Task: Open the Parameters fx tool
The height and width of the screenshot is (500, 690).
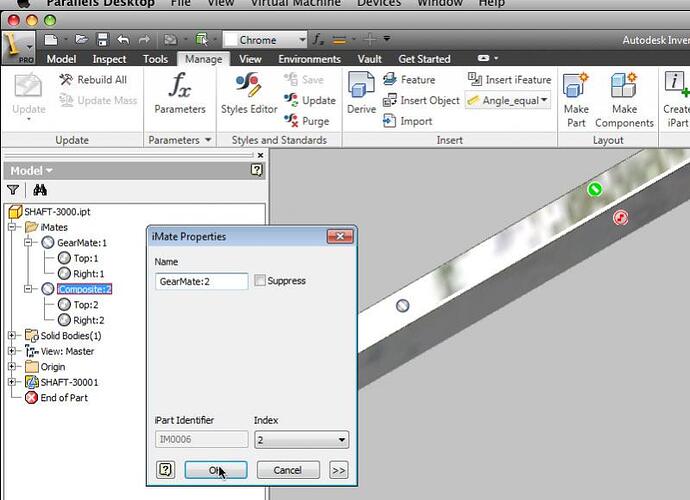Action: 180,94
